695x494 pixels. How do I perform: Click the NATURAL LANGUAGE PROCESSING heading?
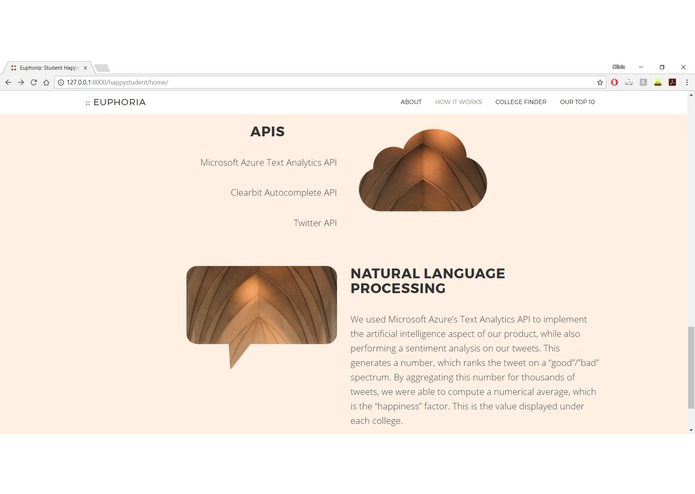(427, 281)
